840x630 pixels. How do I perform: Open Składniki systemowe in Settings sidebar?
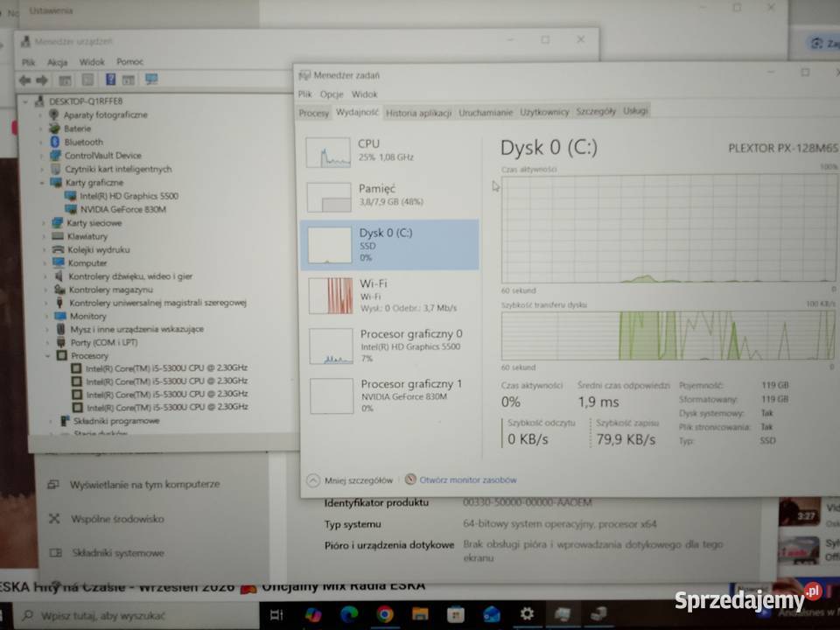pos(118,553)
